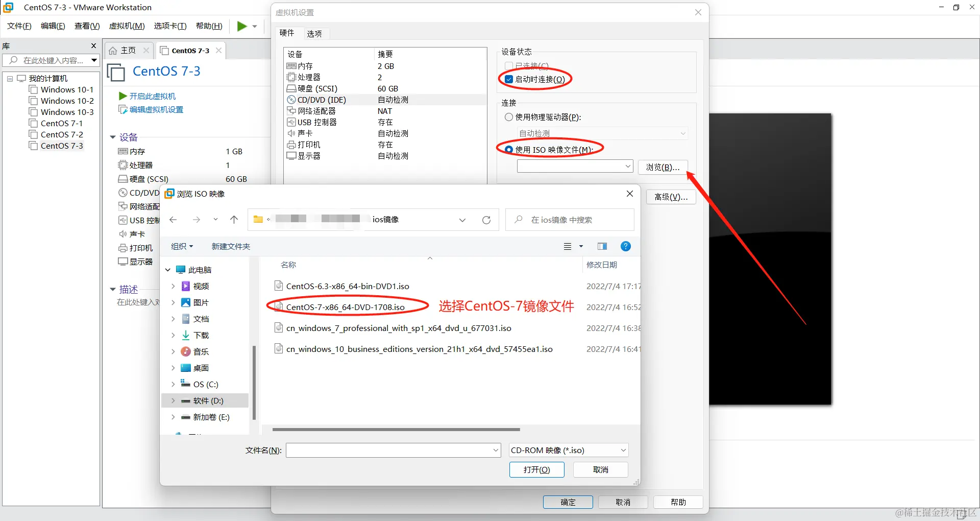Select the Use ISO image file radio button
The image size is (980, 521).
[x=509, y=150]
